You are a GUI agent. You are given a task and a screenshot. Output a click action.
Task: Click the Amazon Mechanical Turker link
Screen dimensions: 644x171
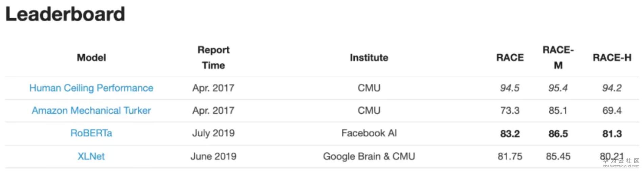[91, 111]
